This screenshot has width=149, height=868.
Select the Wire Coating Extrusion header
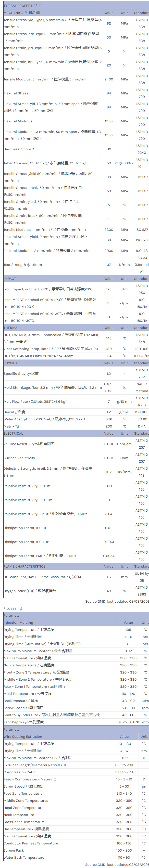tap(23, 737)
